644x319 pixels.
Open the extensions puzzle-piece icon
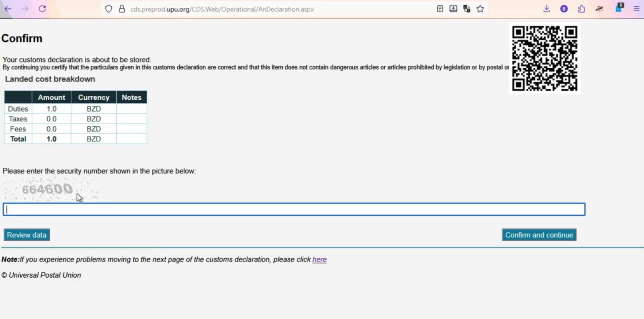pos(581,9)
